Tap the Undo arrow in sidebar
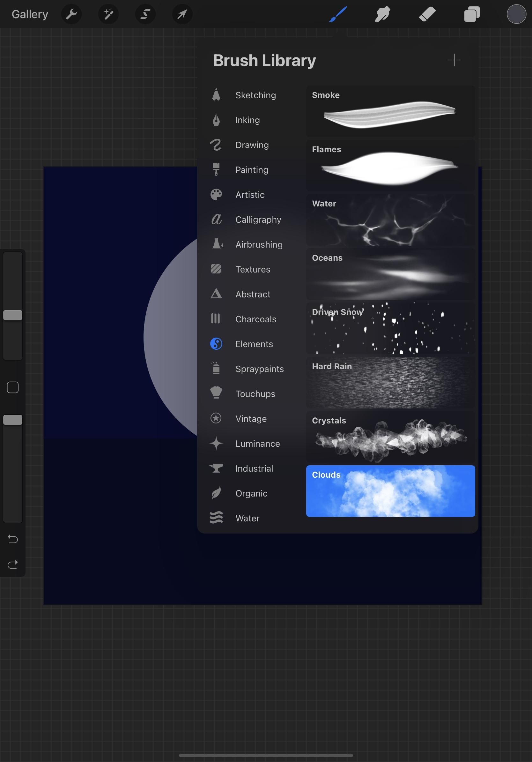The height and width of the screenshot is (762, 532). (13, 539)
